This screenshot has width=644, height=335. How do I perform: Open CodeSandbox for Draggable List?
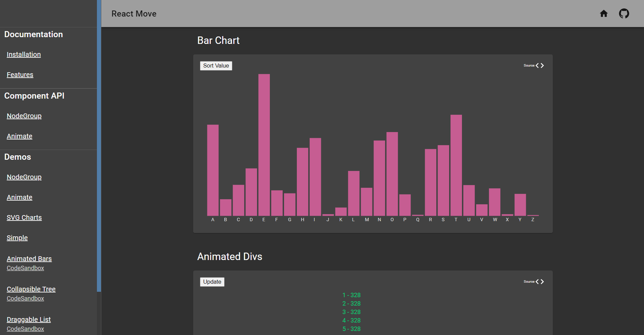coord(25,329)
